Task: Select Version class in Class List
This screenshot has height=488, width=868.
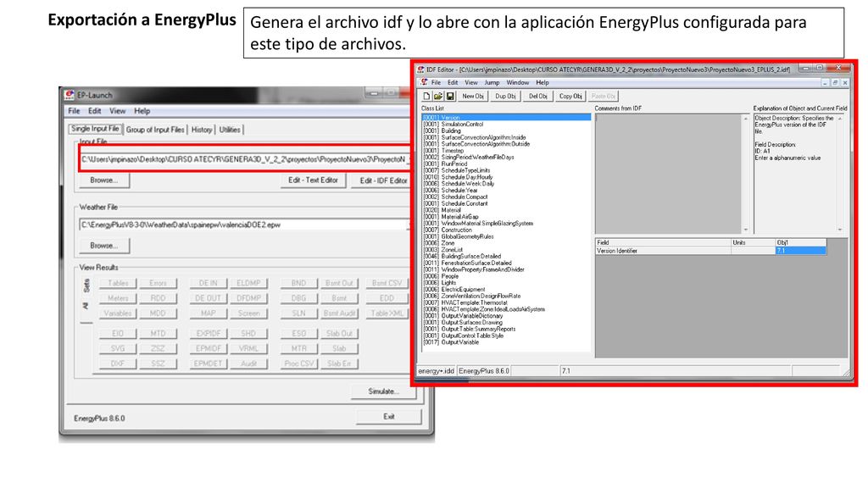Action: tap(507, 117)
